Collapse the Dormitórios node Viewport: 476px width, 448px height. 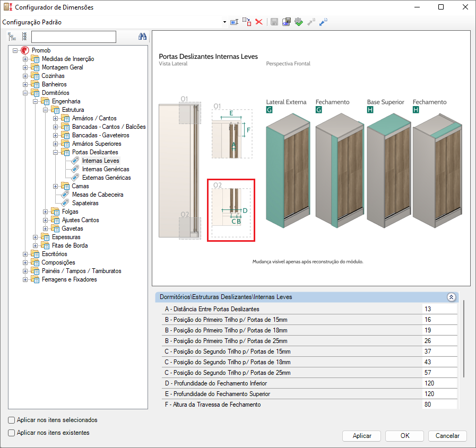click(x=25, y=93)
